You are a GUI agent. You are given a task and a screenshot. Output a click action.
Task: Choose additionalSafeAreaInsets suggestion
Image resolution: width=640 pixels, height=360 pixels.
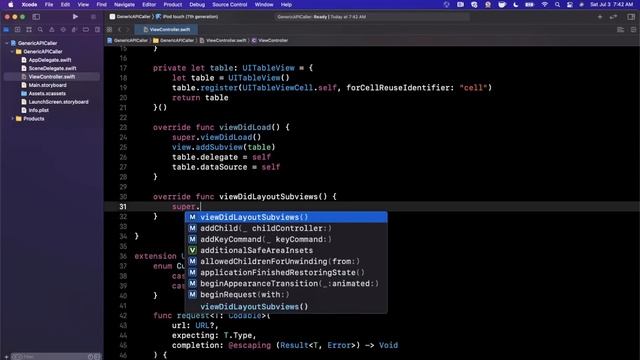click(x=286, y=250)
